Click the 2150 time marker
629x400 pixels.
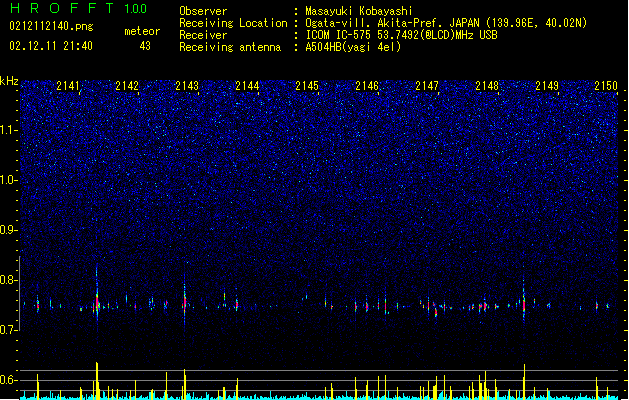(x=606, y=86)
